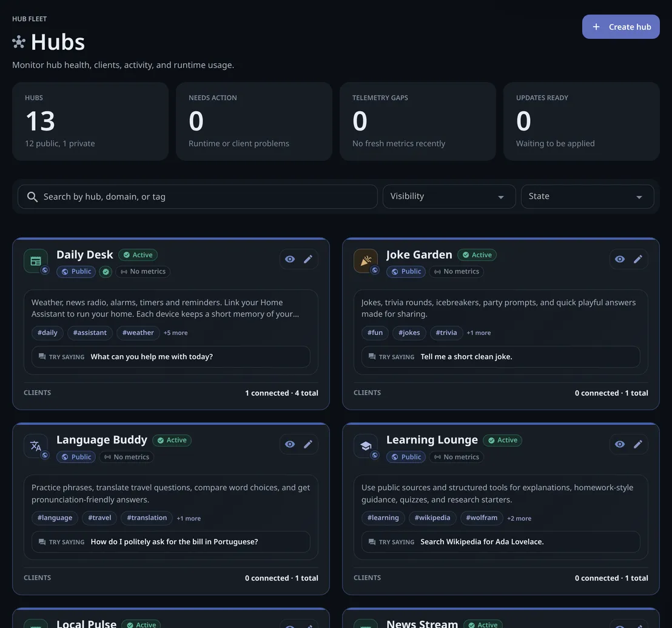The height and width of the screenshot is (628, 672).
Task: Click the Daily Desk Active status badge
Action: (x=138, y=255)
